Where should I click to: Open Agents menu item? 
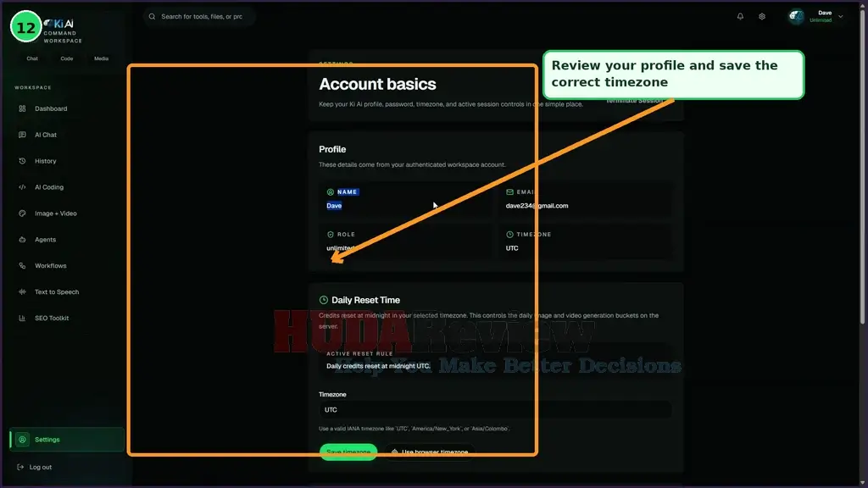66,240
